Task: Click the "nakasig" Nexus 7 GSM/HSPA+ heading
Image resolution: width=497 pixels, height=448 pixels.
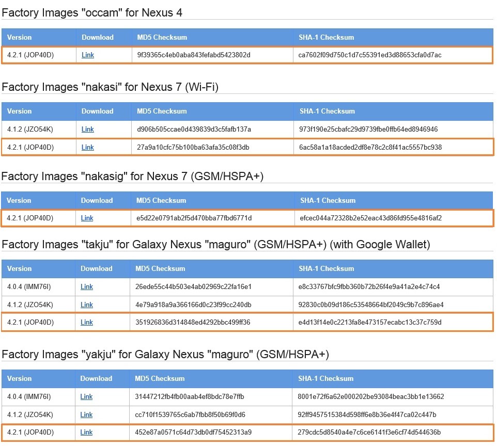Action: coord(132,177)
